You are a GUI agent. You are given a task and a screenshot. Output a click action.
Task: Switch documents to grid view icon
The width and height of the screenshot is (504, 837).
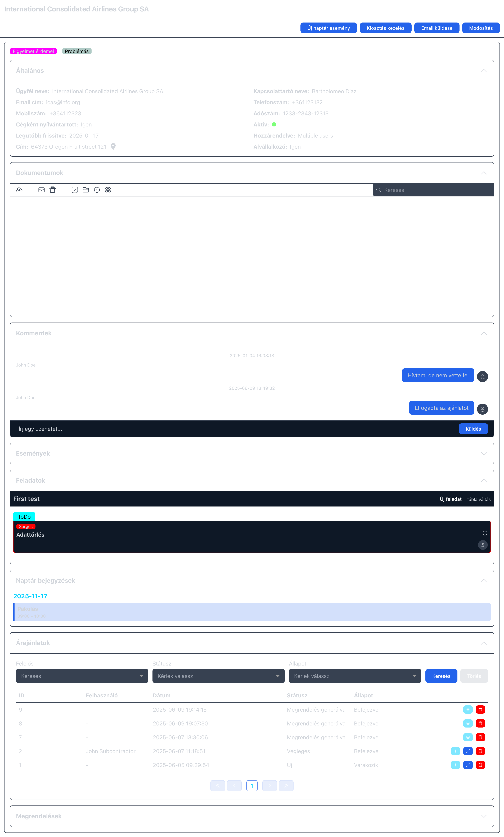(108, 190)
